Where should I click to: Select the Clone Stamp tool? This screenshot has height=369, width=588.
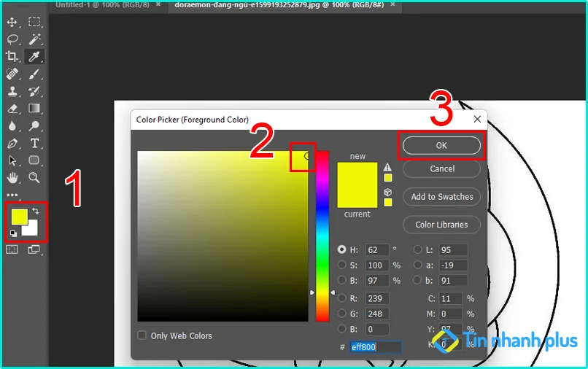[x=12, y=91]
